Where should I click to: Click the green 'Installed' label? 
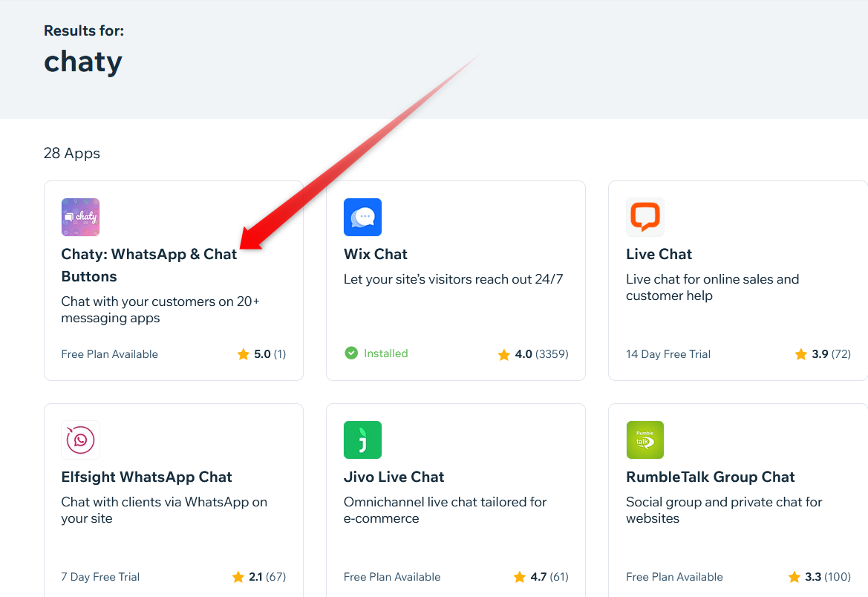pos(386,353)
